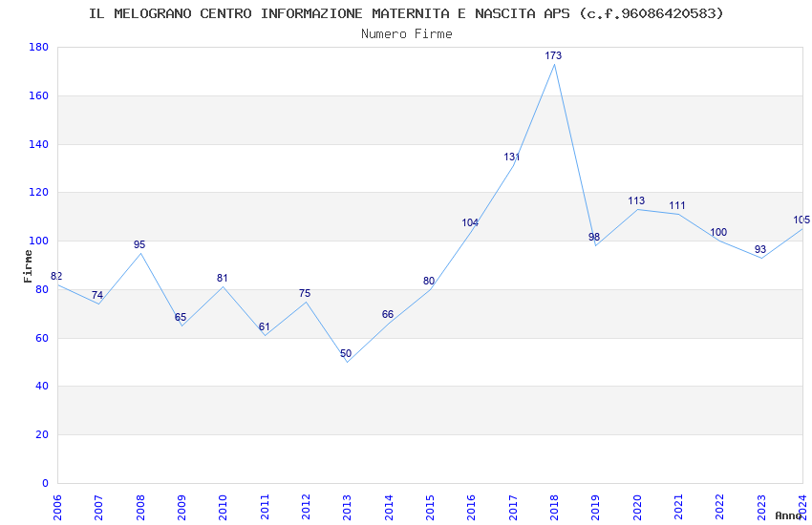Select the data point labeled 131

tap(513, 165)
